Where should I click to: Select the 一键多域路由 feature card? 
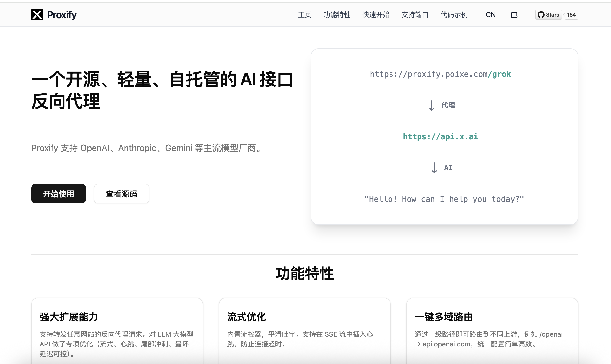point(492,331)
